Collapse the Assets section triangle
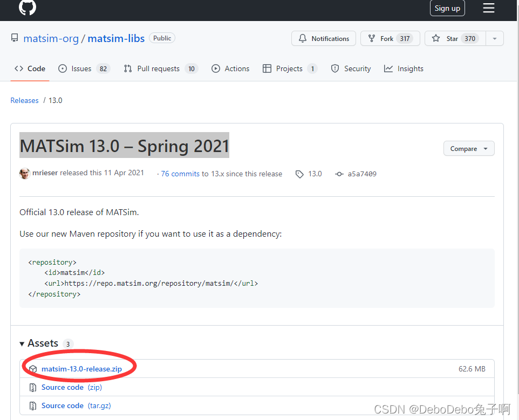 [x=22, y=344]
